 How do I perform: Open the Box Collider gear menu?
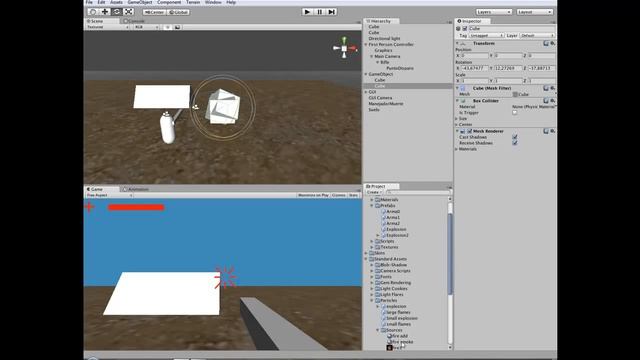click(x=552, y=100)
